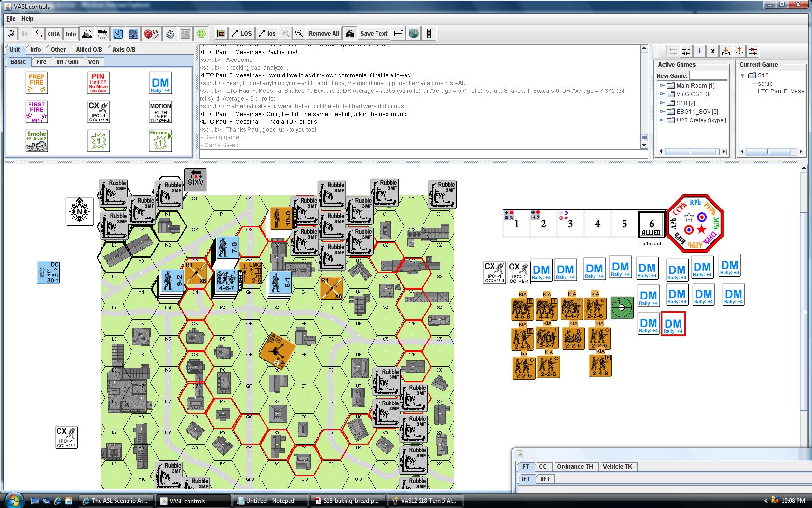Expand the Main Room [1] tree node
Viewport: 812px width, 508px height.
tap(662, 86)
